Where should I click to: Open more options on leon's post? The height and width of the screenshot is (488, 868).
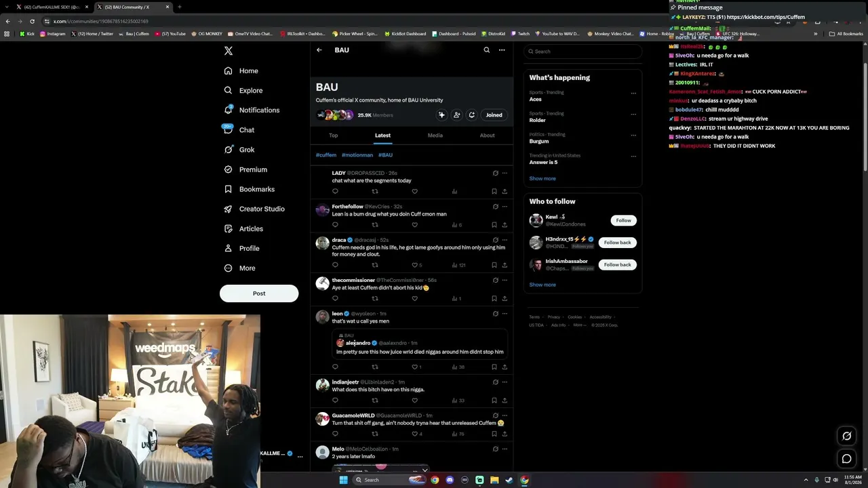[505, 314]
